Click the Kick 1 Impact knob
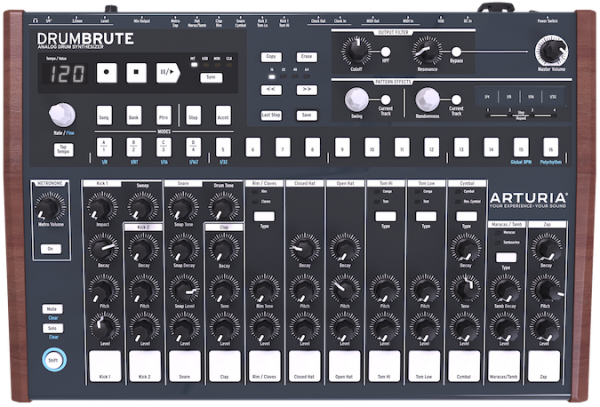The height and width of the screenshot is (407, 600). (102, 207)
